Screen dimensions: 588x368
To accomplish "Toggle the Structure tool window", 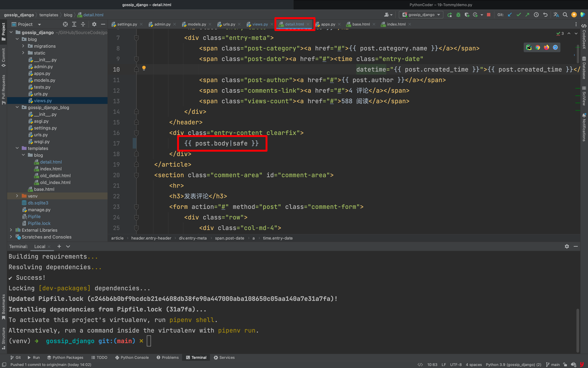I will (3, 338).
